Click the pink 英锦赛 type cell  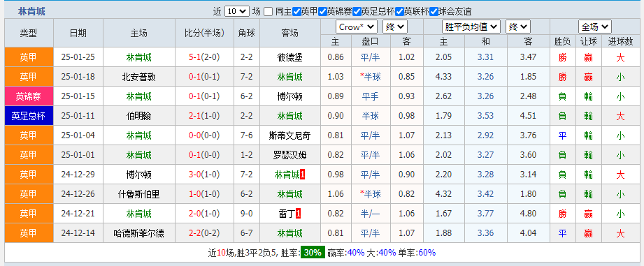(x=29, y=97)
